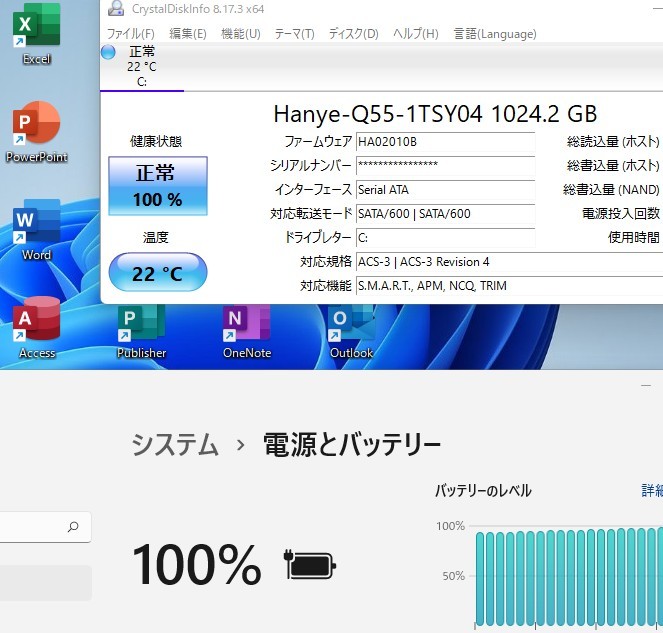Click the 温度 label
663x633 pixels.
coord(156,238)
